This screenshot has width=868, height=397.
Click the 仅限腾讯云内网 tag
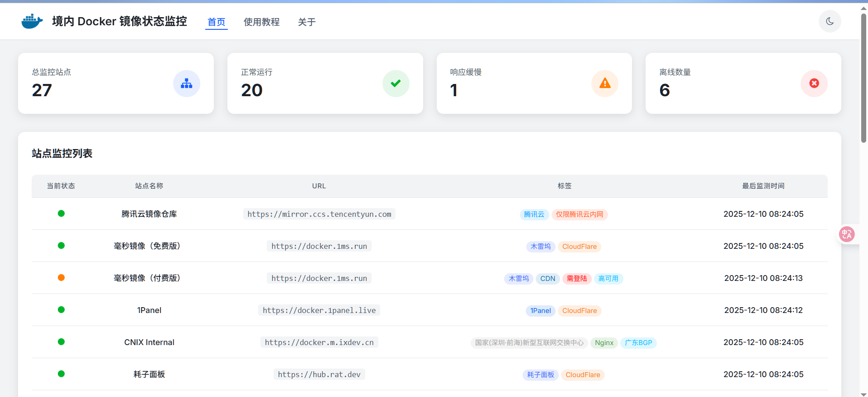pos(580,215)
